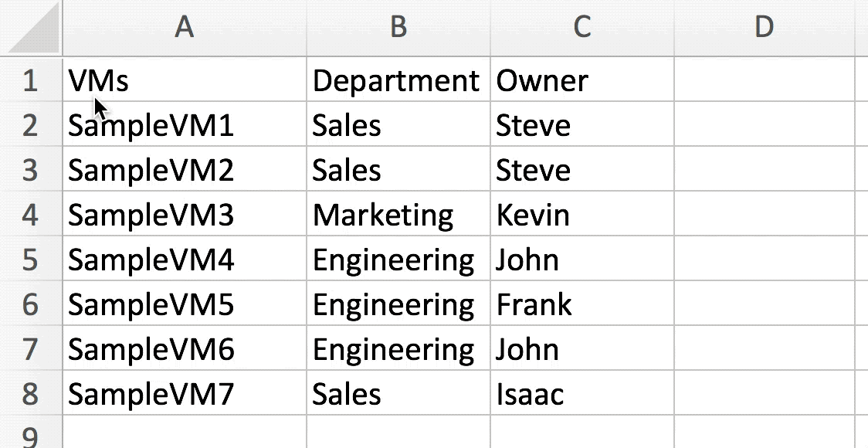The height and width of the screenshot is (448, 868).
Task: Click the Isaac owner cell
Action: point(581,394)
